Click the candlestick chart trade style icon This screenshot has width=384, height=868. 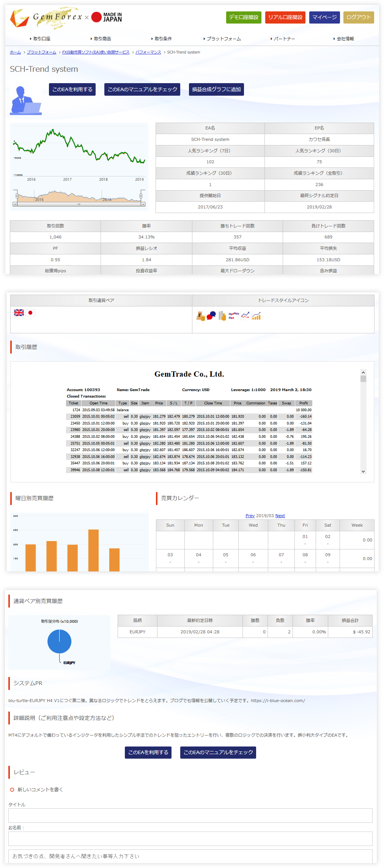234,315
